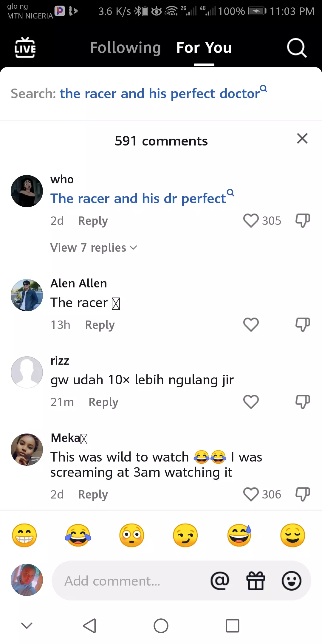
Task: Open the emoji keyboard icon
Action: tap(291, 580)
